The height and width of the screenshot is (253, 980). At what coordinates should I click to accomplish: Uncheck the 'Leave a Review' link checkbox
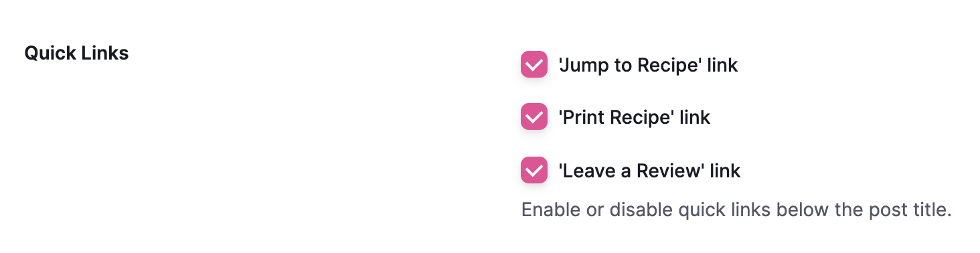tap(534, 170)
